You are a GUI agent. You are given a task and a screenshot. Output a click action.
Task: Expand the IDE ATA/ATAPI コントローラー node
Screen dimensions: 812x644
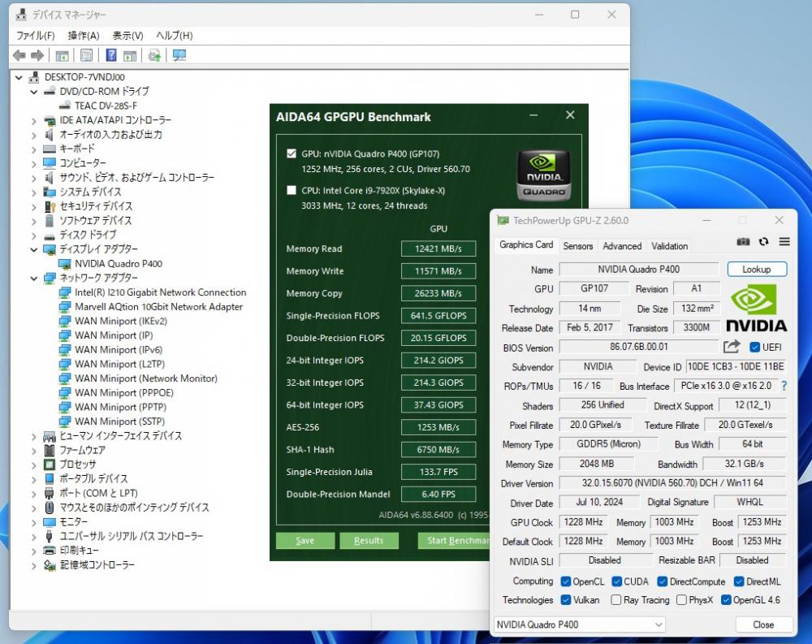[x=33, y=121]
